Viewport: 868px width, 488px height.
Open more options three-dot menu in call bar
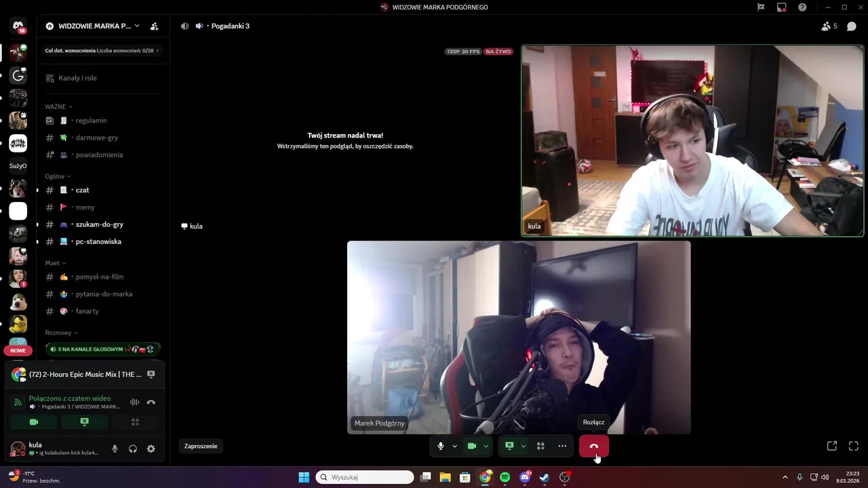click(x=562, y=446)
